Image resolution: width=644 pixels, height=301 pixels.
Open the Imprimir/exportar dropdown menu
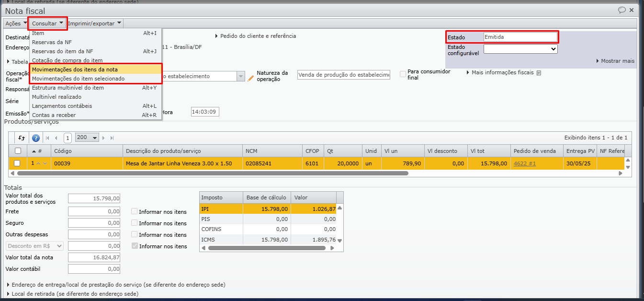[94, 23]
